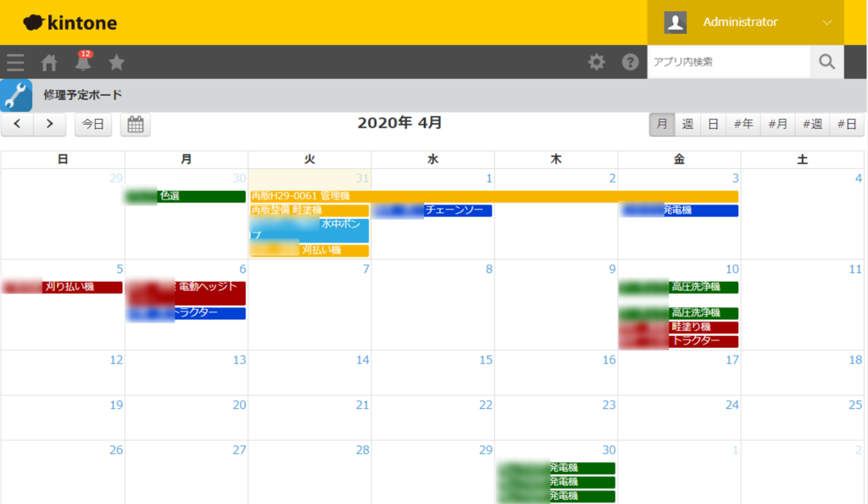Viewport: 868px width, 504px height.
Task: Open the 色選 green event
Action: pos(186,196)
